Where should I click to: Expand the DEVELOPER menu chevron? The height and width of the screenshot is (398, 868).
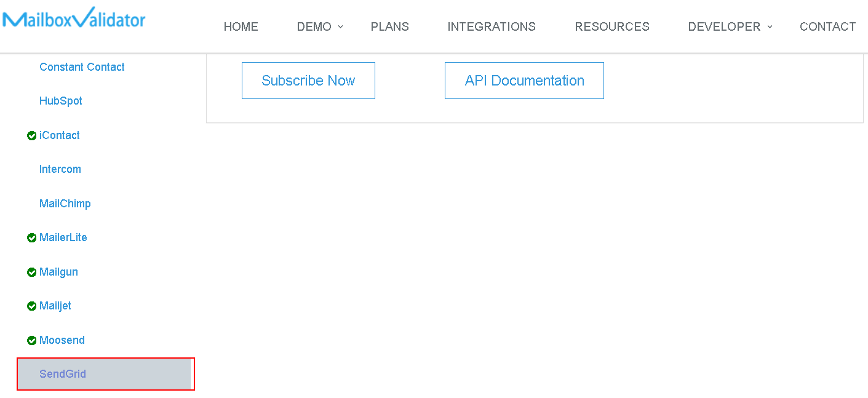point(770,26)
